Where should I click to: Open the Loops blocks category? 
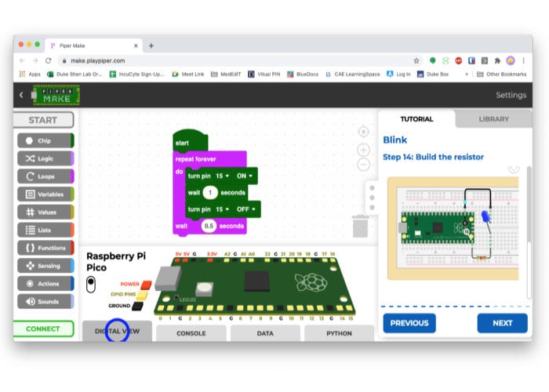(45, 176)
